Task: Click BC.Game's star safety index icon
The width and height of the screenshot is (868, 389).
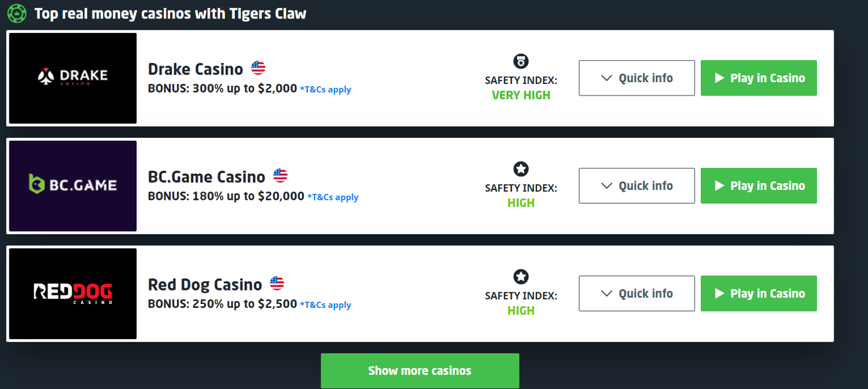Action: click(521, 169)
